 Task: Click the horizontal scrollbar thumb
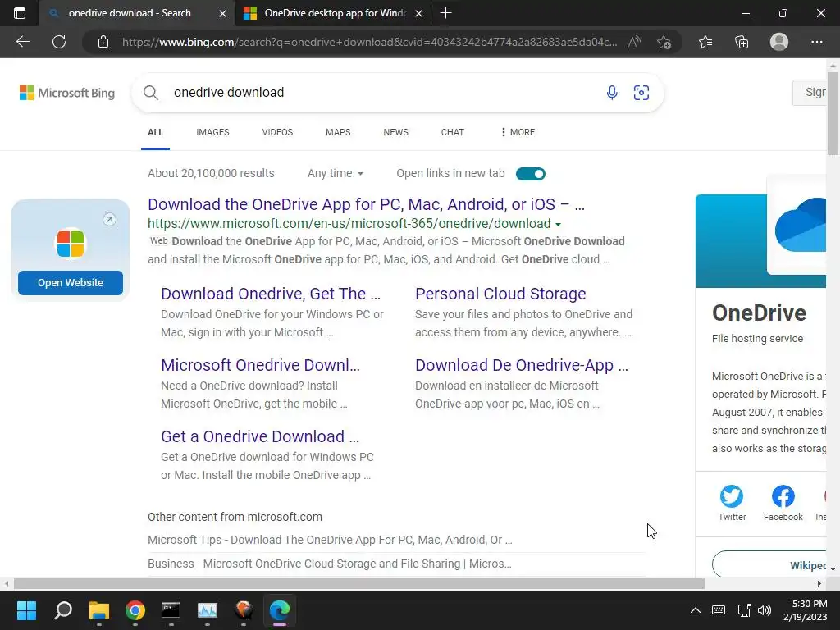[x=359, y=583]
